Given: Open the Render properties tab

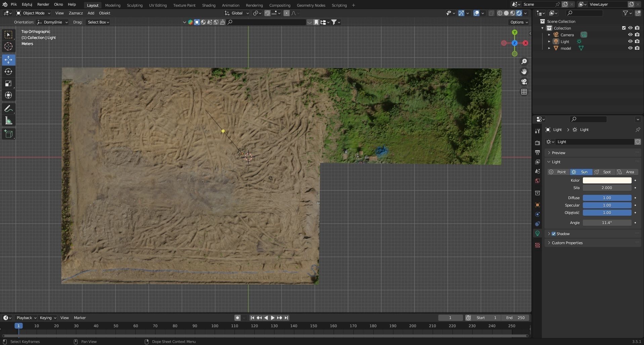Looking at the screenshot, I should pos(538,143).
